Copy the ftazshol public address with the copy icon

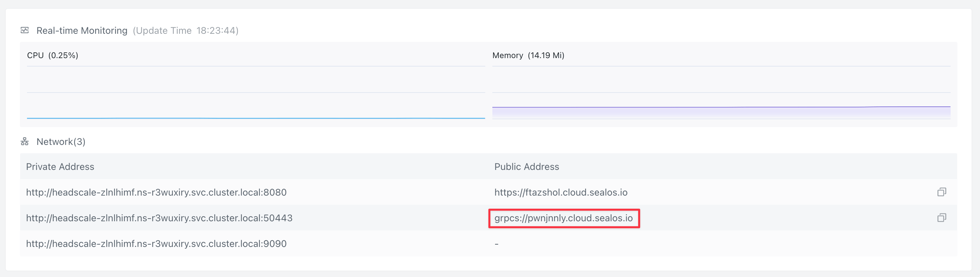pos(942,192)
